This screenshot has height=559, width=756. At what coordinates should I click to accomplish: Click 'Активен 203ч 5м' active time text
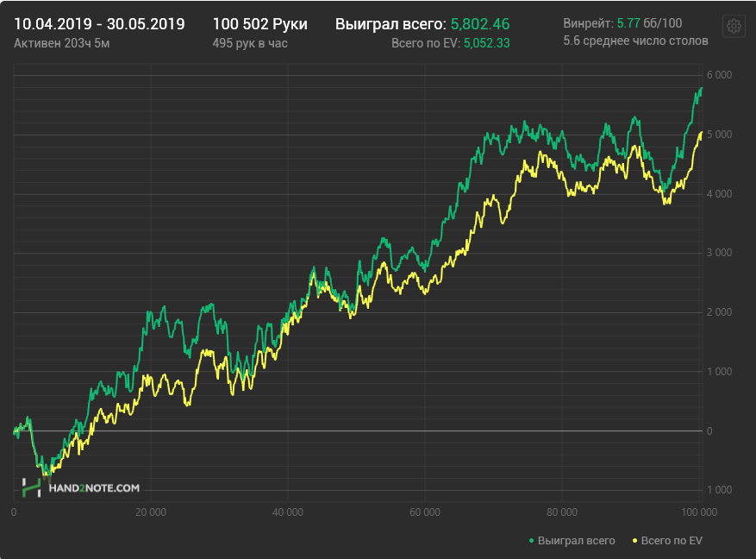coord(62,43)
